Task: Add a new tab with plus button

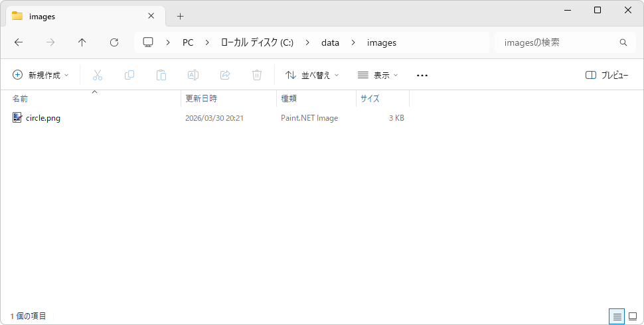Action: pyautogui.click(x=180, y=17)
